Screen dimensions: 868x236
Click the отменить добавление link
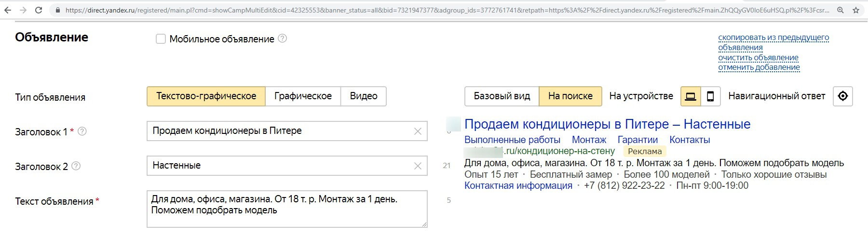[x=759, y=67]
